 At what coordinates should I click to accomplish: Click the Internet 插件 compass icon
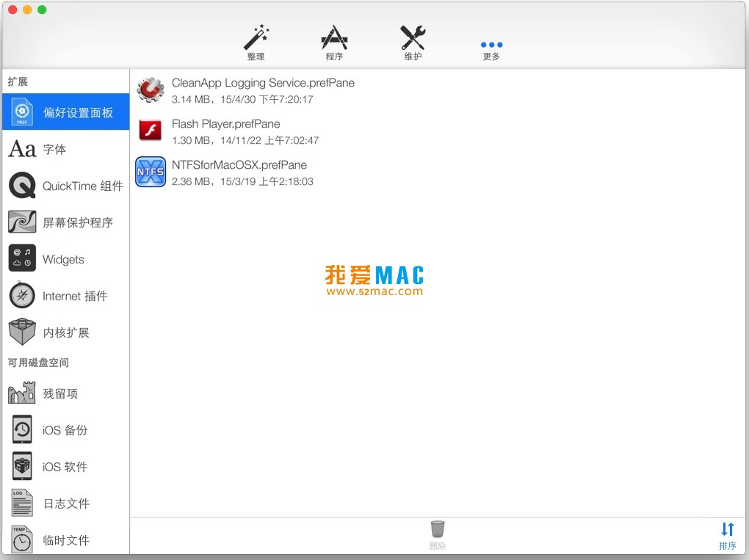(22, 295)
